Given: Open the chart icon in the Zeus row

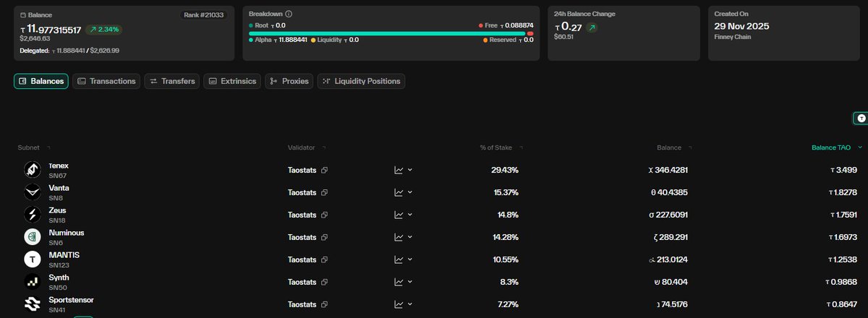Looking at the screenshot, I should point(399,215).
